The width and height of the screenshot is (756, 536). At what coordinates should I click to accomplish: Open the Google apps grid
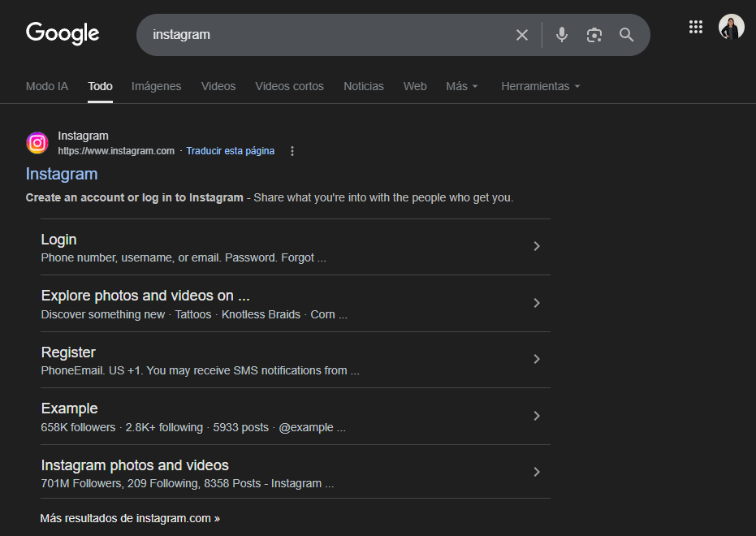point(696,27)
